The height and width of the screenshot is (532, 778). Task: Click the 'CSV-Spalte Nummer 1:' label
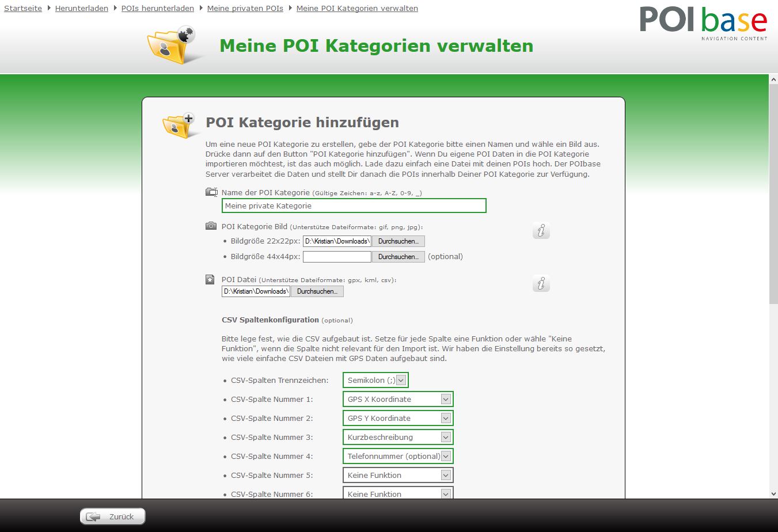tap(272, 399)
